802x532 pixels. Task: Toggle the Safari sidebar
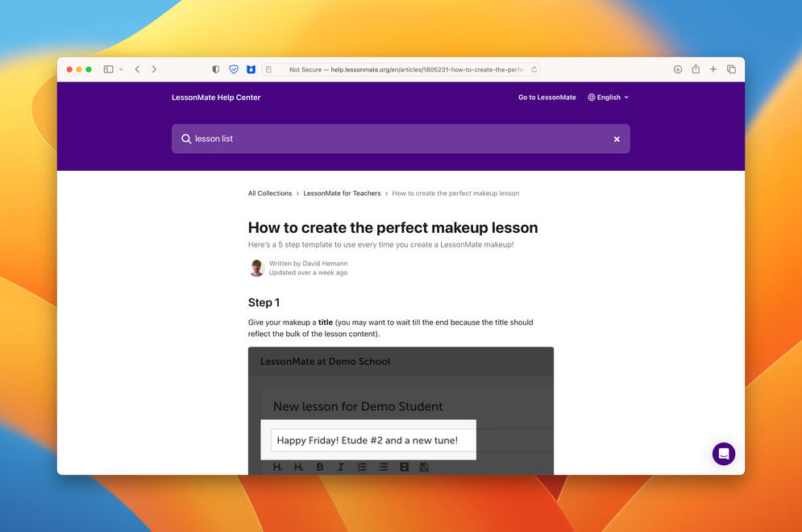(x=108, y=69)
